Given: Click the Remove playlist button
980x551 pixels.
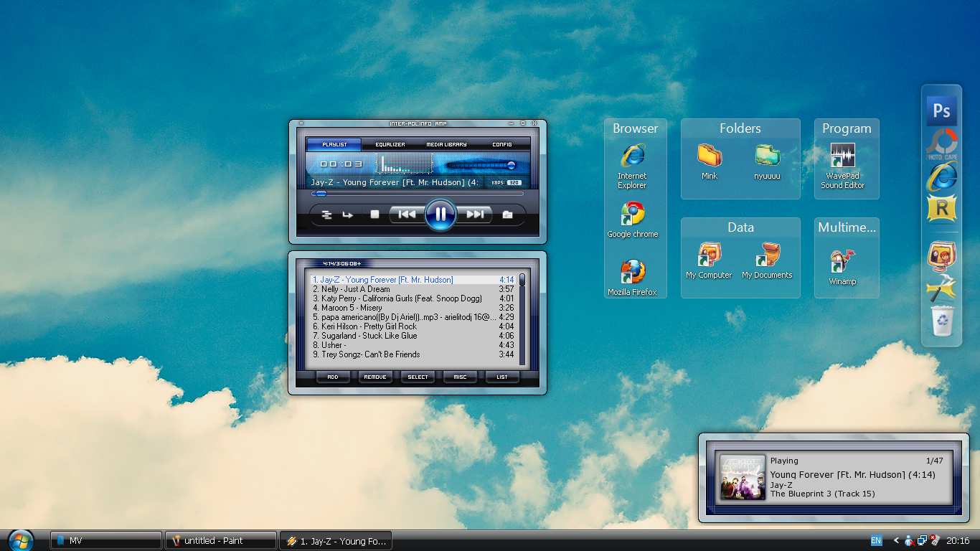Looking at the screenshot, I should [375, 377].
